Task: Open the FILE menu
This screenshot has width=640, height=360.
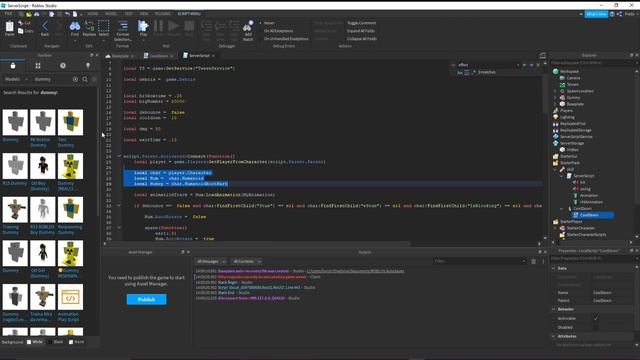Action: click(8, 14)
